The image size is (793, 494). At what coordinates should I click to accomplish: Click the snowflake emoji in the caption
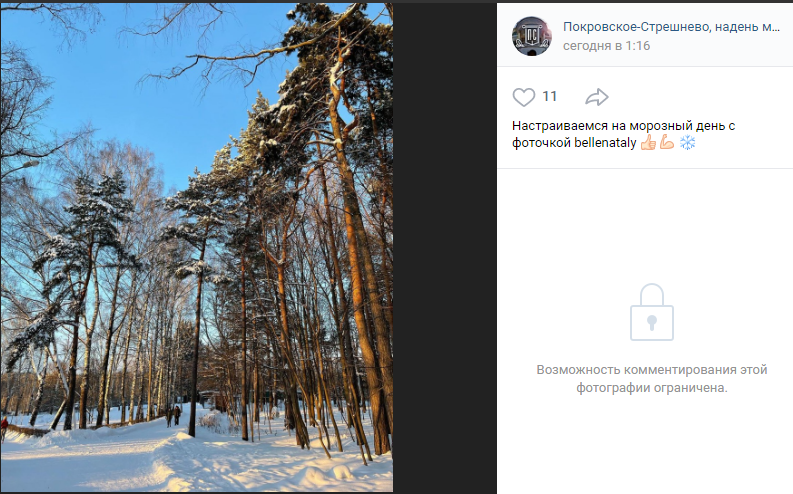coord(687,143)
